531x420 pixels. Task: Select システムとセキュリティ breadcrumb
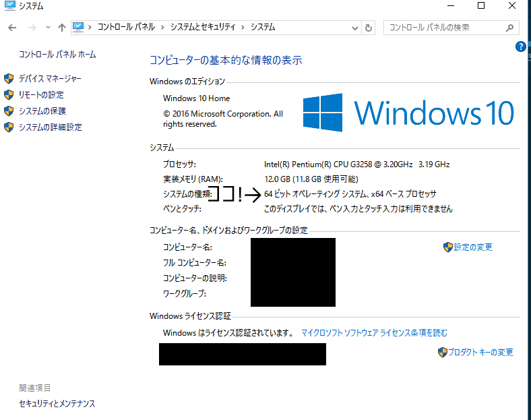tap(203, 27)
